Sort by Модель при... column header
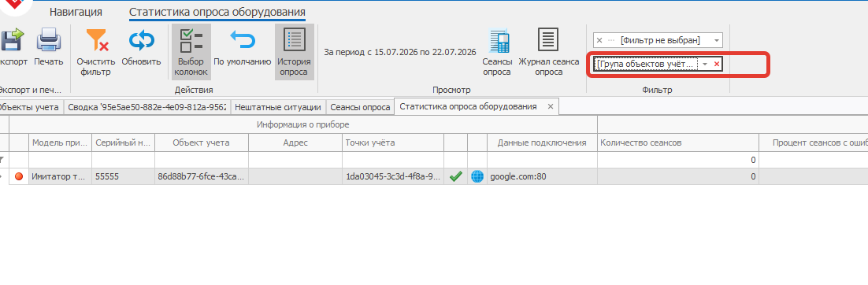The image size is (868, 285). coord(61,142)
